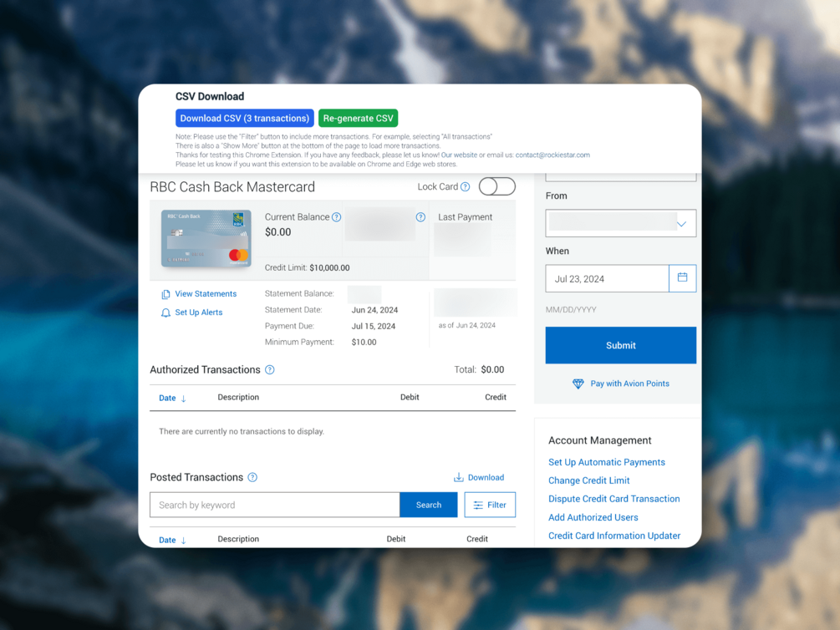This screenshot has width=840, height=630.
Task: Open Change Credit Limit link
Action: 588,480
